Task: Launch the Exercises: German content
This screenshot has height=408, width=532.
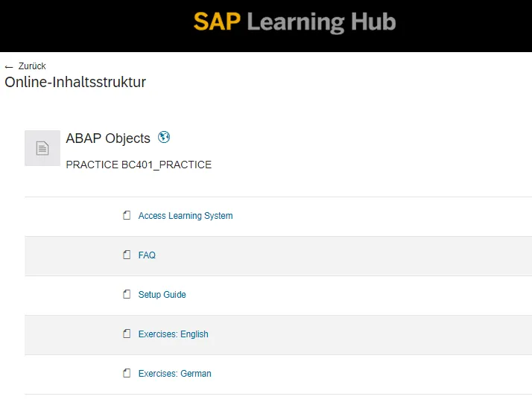Action: coord(175,374)
